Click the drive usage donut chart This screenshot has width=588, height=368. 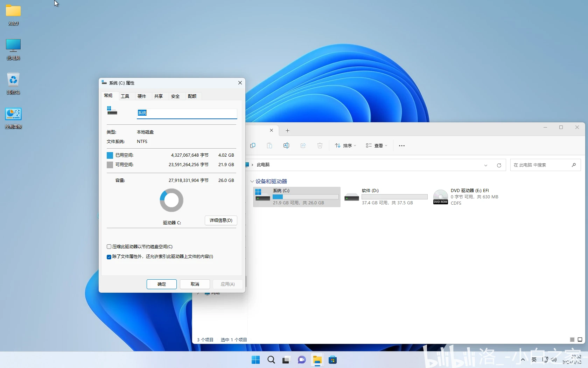point(171,200)
